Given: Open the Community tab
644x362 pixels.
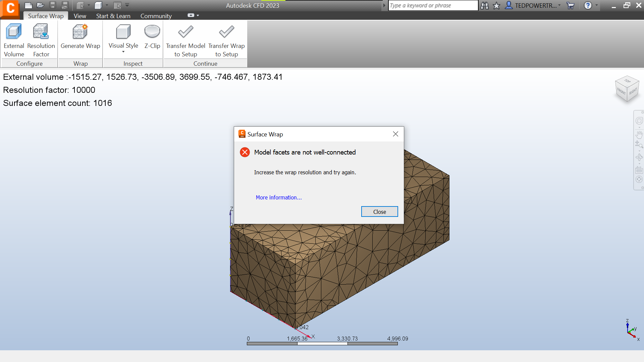Looking at the screenshot, I should (x=156, y=16).
